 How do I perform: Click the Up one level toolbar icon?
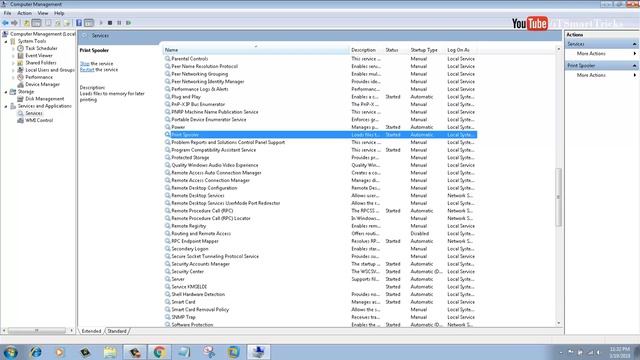pyautogui.click(x=27, y=23)
